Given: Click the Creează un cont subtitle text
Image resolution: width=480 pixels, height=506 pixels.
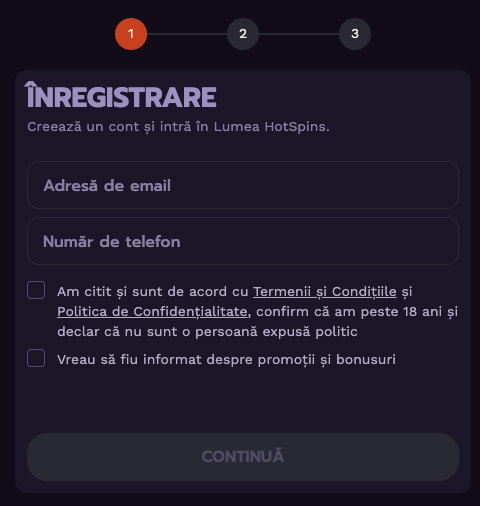Looking at the screenshot, I should [x=178, y=127].
